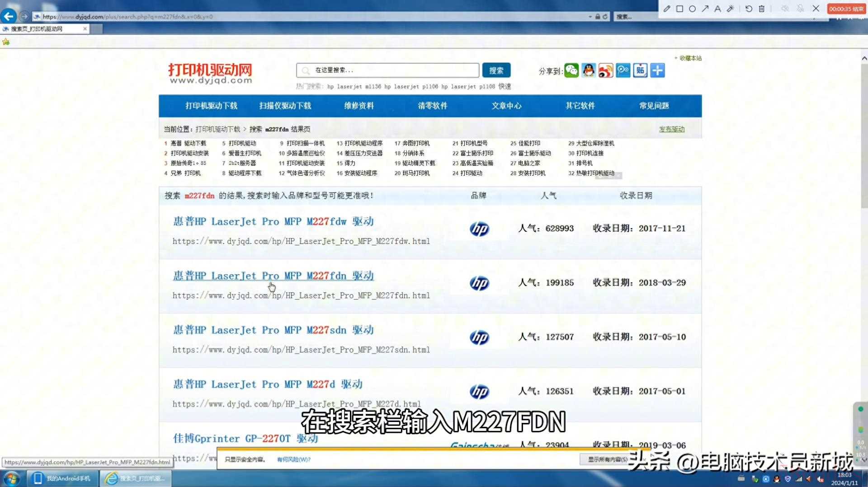Click the site search field 在这里搜索
The image size is (868, 487).
tap(387, 70)
